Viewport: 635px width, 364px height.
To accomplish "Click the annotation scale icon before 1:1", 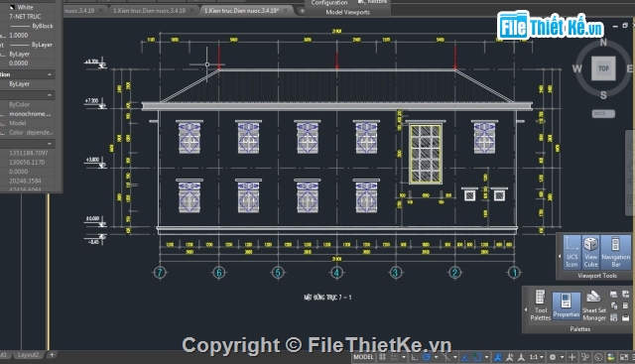I will 521,357.
